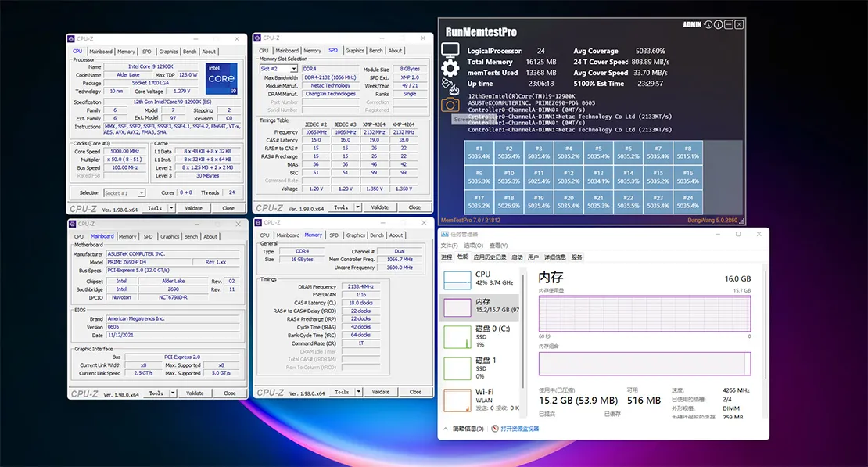Viewport: 868px width, 467px height.
Task: Click Close button in CPU-Z Mainboard tab window
Action: pos(230,393)
